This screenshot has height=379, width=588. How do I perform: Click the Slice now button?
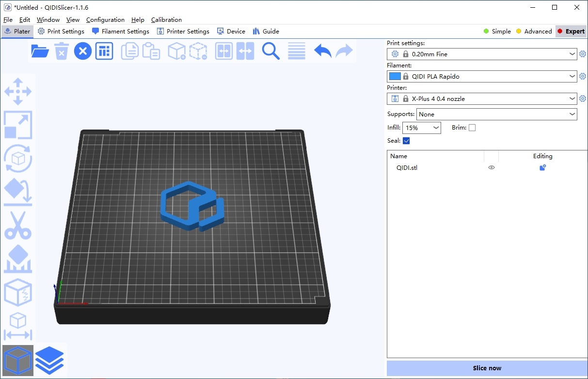pyautogui.click(x=487, y=368)
